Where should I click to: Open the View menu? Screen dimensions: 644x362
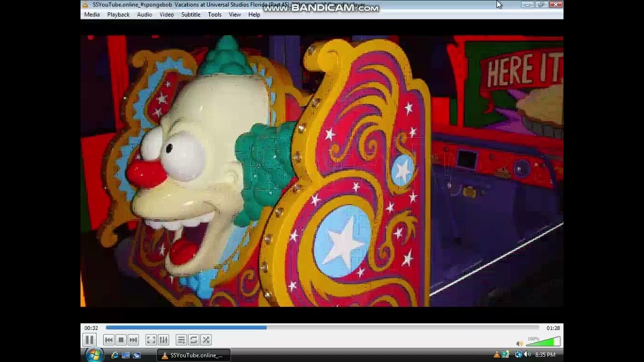tap(235, 15)
